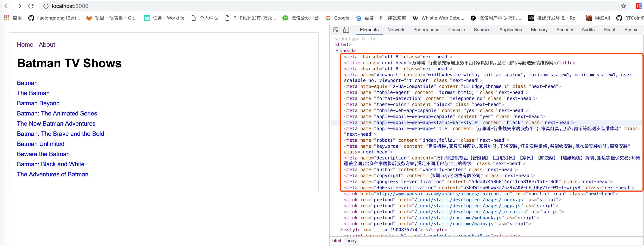The height and width of the screenshot is (246, 644).
Task: Open The Adventures of Batman link
Action: click(53, 174)
